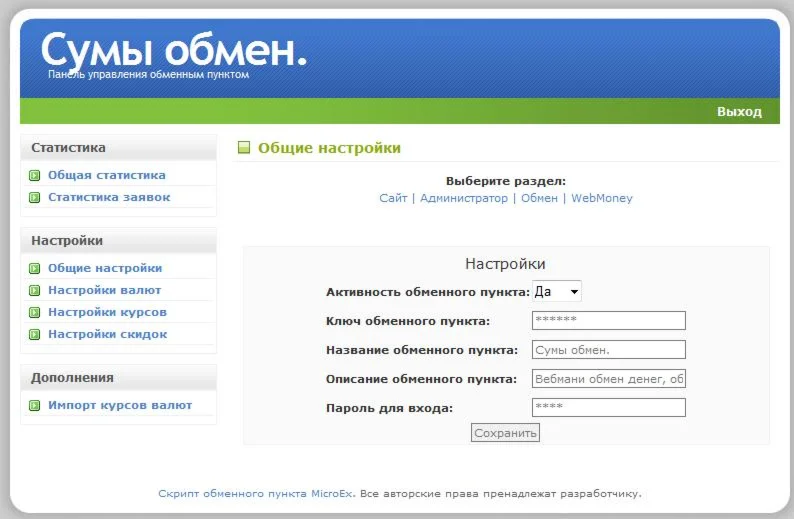The width and height of the screenshot is (794, 519).
Task: Open the Скрипт обменного пункта MicroEx link
Action: (257, 493)
